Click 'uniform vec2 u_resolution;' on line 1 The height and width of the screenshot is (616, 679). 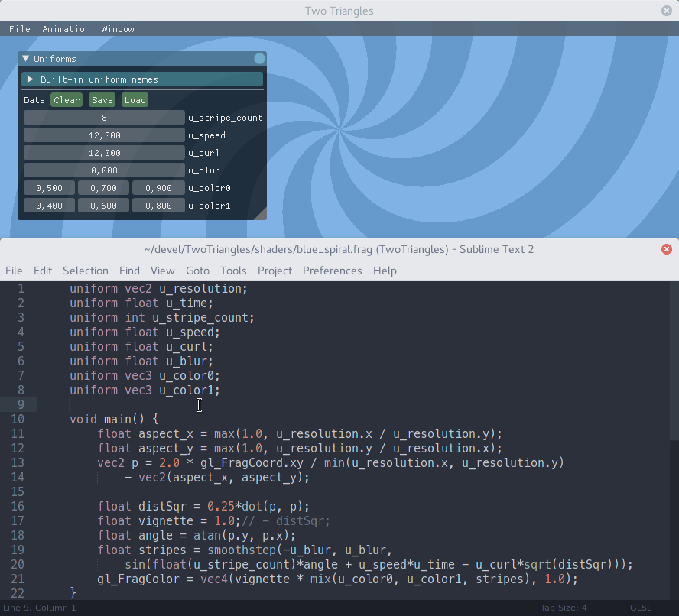158,288
